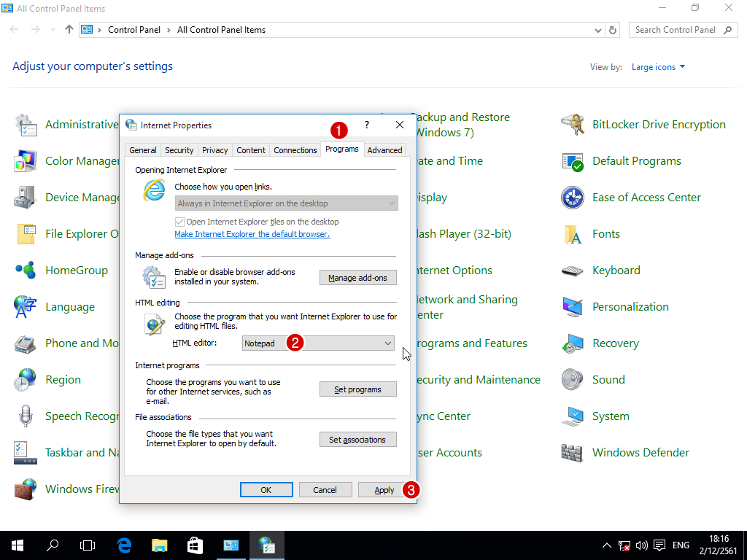This screenshot has width=747, height=560.
Task: Open Recovery icon in Control Panel
Action: tap(572, 343)
